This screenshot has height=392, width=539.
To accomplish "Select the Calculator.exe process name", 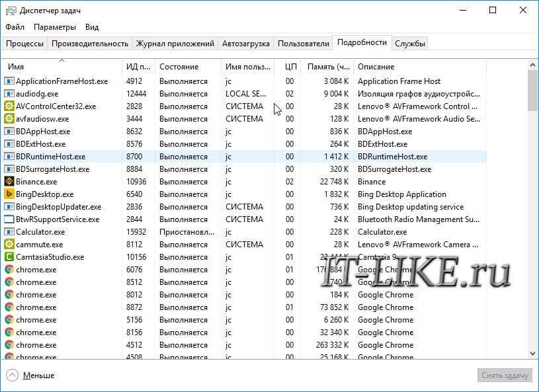I will (x=40, y=232).
